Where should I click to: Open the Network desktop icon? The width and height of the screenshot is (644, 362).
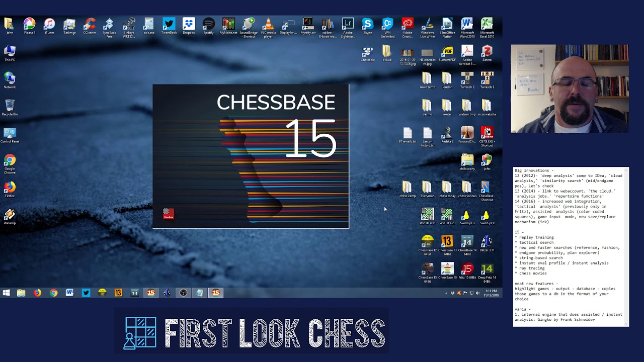[10, 80]
